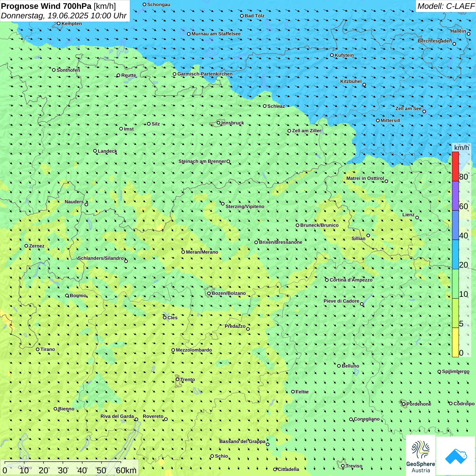Click the Matrei in Osttirol marker
Image resolution: width=476 pixels, height=476 pixels.
[386, 181]
